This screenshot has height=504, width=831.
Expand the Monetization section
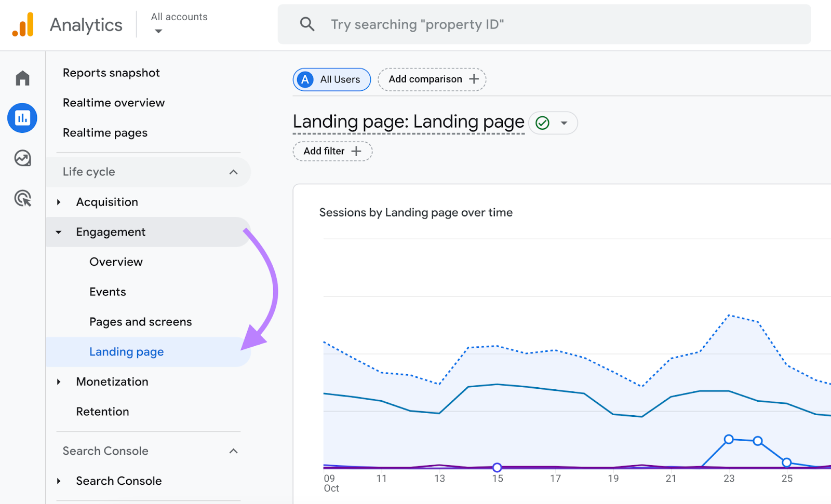(59, 382)
